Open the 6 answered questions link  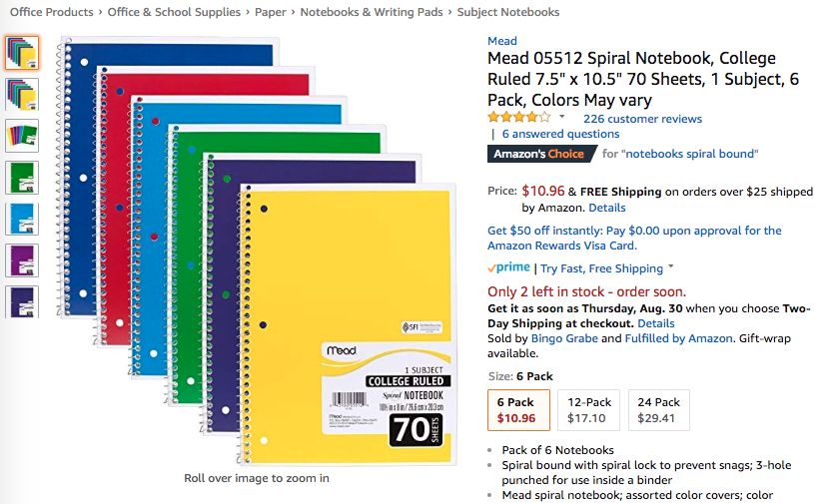tap(560, 134)
